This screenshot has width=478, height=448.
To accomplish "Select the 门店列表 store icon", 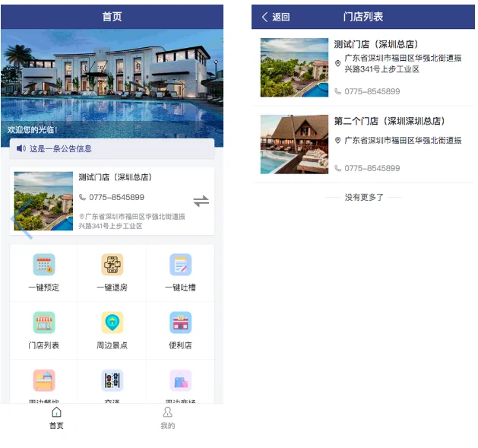I will click(44, 322).
